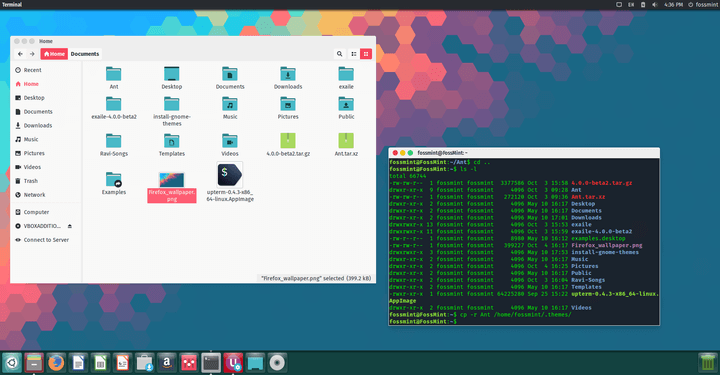Go back using the file manager back arrow
Image resolution: width=720 pixels, height=375 pixels.
click(20, 54)
